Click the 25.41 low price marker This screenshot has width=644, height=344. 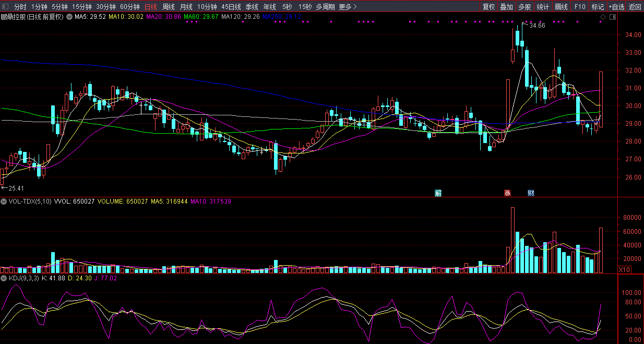click(15, 188)
